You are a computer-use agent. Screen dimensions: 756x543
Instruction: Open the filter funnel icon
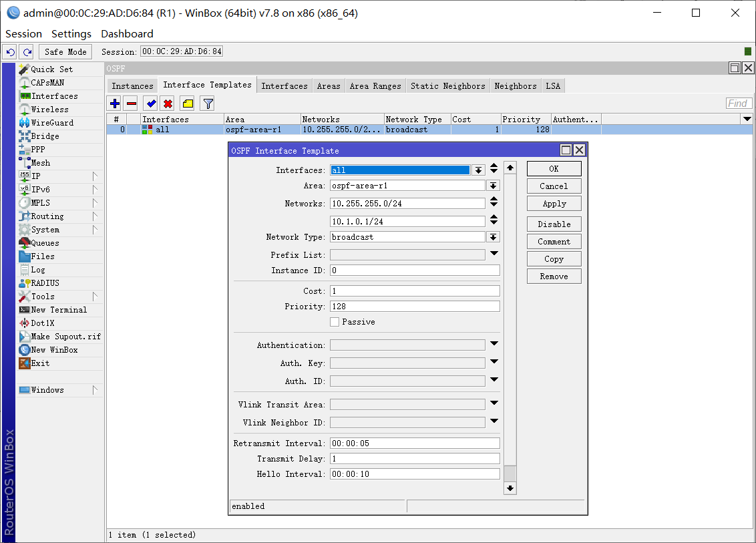point(208,104)
